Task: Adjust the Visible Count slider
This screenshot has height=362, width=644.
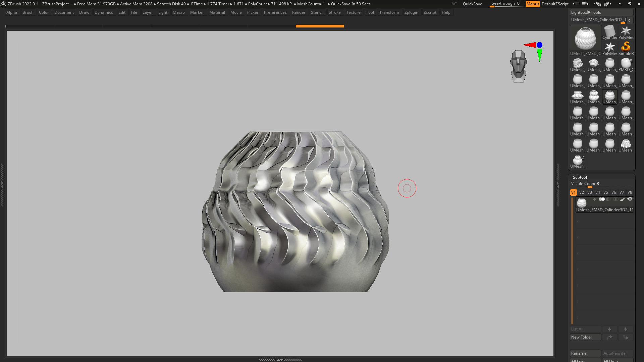Action: click(x=601, y=184)
